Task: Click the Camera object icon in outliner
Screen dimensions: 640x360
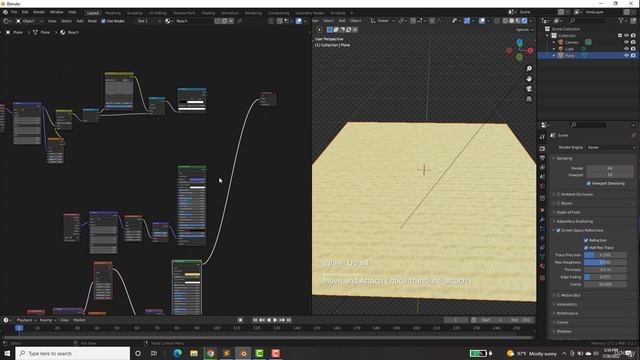Action: tap(560, 42)
